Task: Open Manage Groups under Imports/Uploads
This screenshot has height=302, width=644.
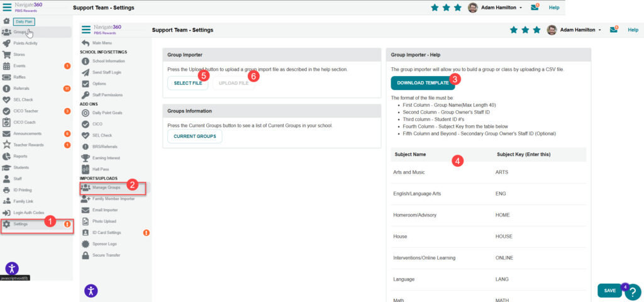Action: point(106,187)
